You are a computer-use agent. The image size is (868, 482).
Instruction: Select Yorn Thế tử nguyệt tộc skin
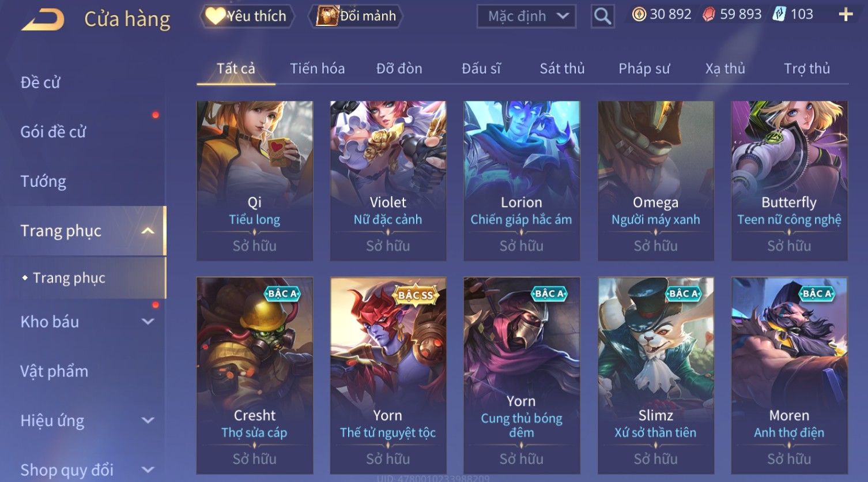pos(388,375)
